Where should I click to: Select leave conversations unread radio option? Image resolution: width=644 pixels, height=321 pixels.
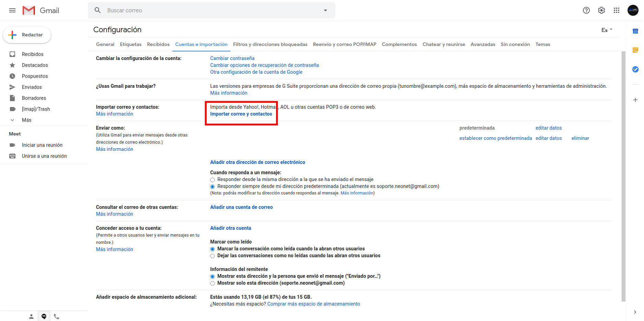pyautogui.click(x=213, y=256)
